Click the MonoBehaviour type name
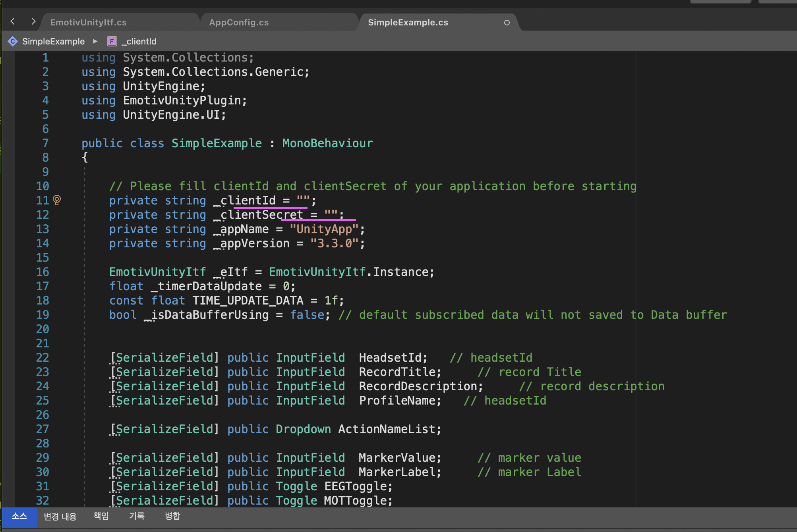This screenshot has width=797, height=532. (327, 143)
